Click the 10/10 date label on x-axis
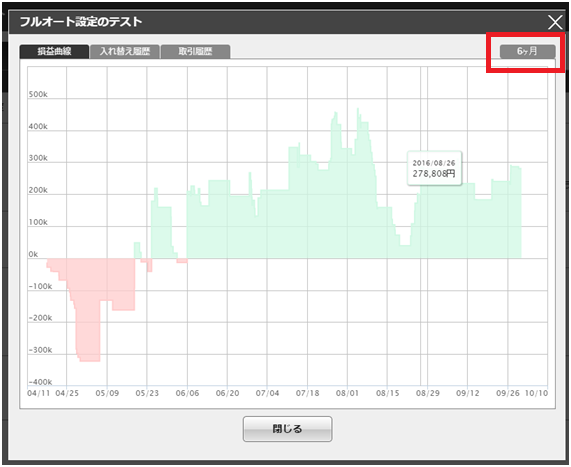Viewport: 571px width, 467px height. [536, 393]
